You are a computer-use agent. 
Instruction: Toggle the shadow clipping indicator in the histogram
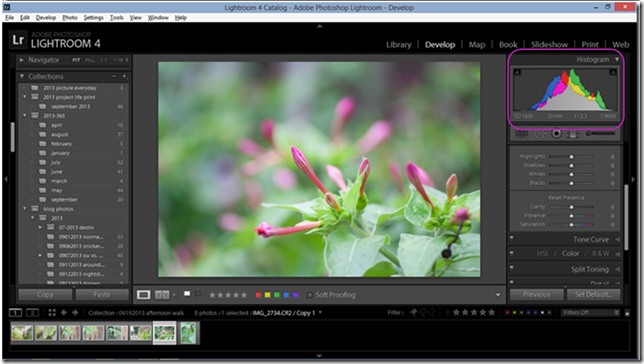tap(517, 72)
